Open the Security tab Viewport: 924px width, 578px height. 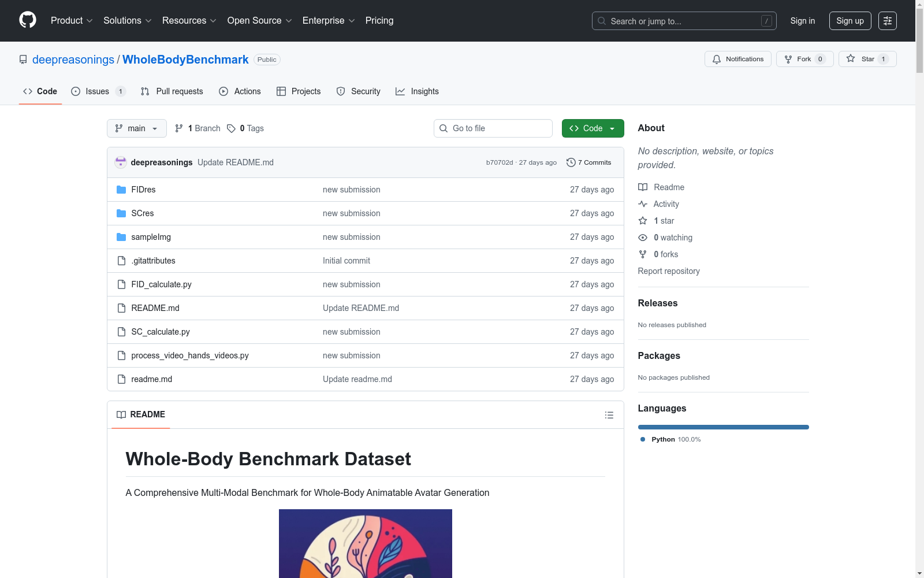[x=358, y=91]
